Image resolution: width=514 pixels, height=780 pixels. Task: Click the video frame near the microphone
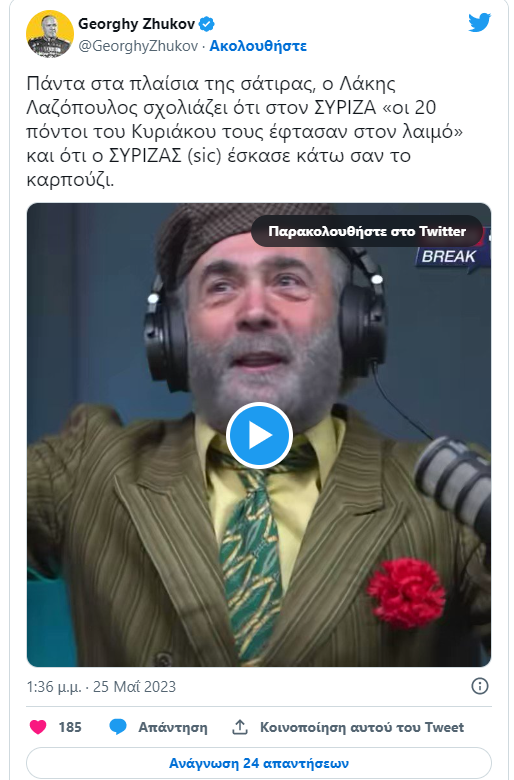(x=454, y=485)
